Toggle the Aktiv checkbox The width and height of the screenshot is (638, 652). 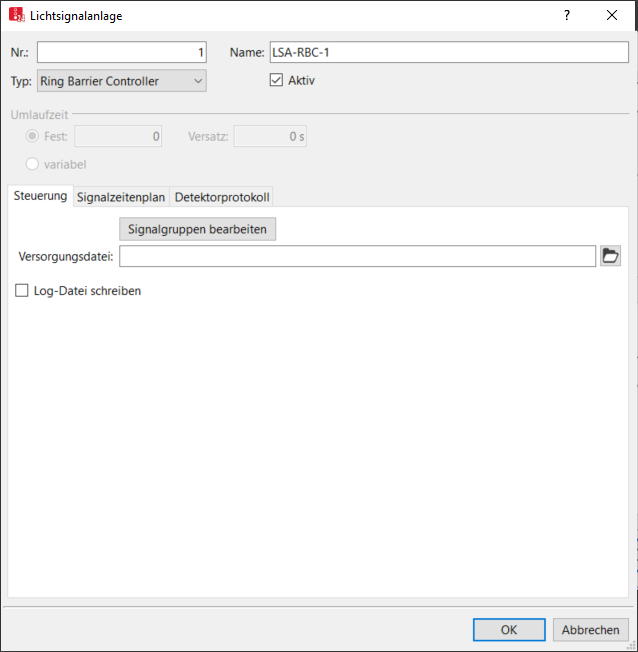(276, 80)
